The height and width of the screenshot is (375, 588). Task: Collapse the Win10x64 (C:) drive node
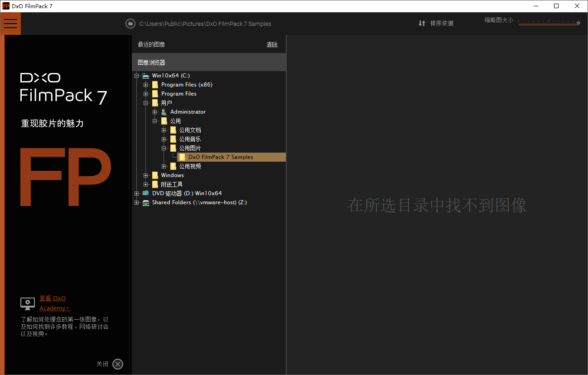(136, 76)
